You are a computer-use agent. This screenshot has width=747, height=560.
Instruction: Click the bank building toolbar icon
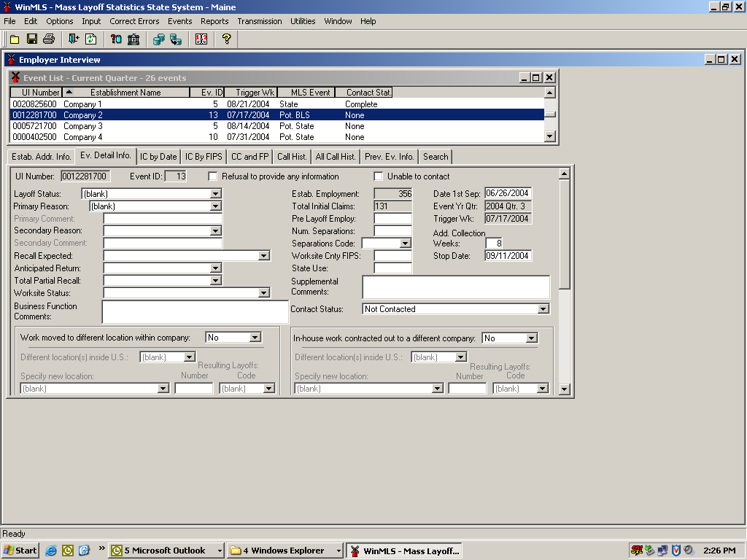(x=133, y=39)
